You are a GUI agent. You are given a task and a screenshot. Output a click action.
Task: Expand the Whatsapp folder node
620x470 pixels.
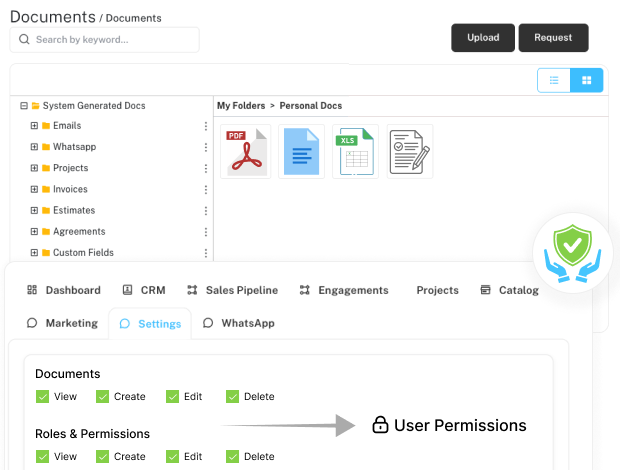[34, 147]
